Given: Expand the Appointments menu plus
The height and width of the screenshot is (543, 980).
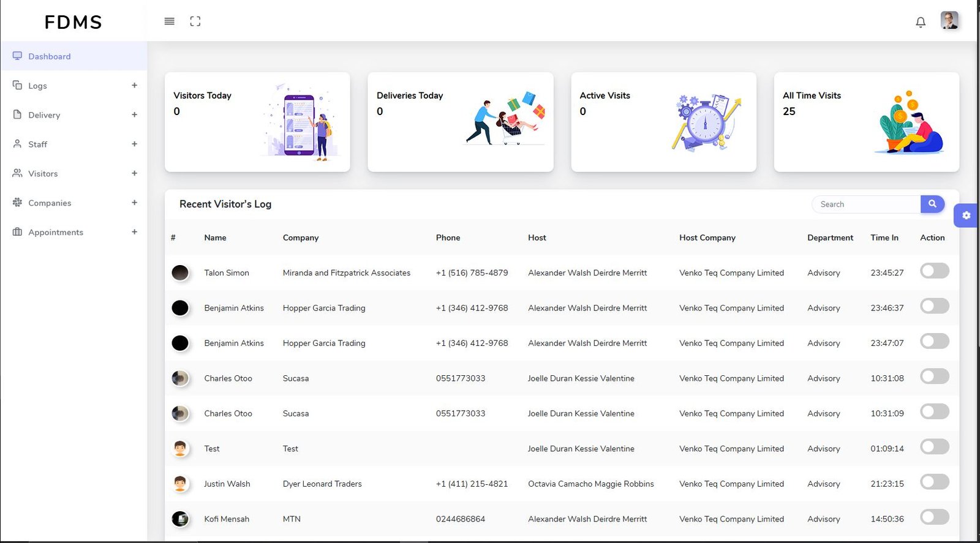Looking at the screenshot, I should pyautogui.click(x=134, y=232).
